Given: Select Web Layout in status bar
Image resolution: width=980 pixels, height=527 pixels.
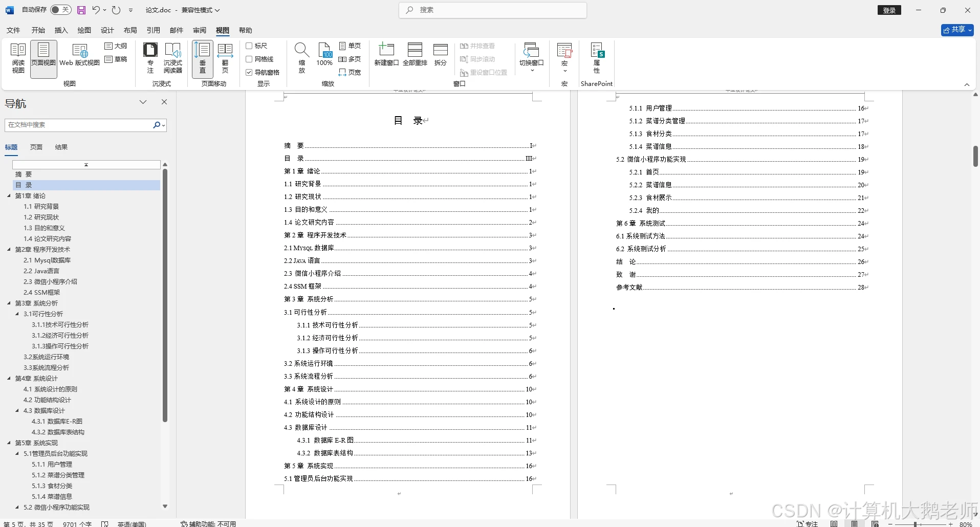Looking at the screenshot, I should (x=875, y=524).
